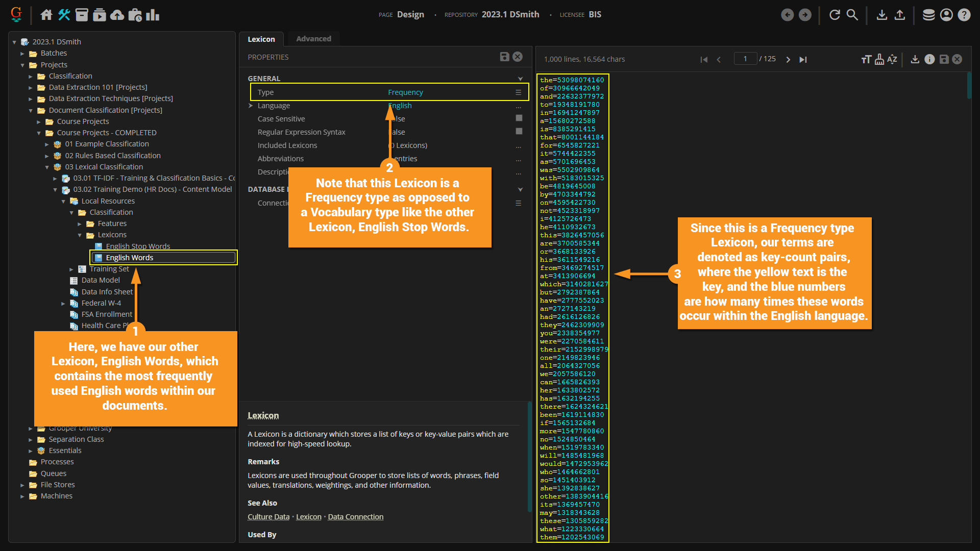
Task: Click the font size icon in editor
Action: point(866,59)
